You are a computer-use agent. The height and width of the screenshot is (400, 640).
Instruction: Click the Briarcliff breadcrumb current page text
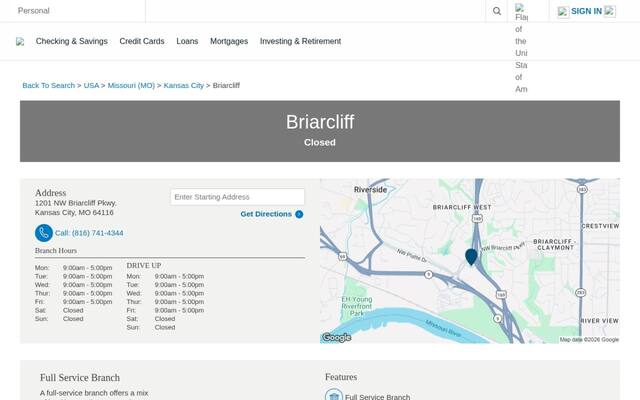tap(226, 85)
